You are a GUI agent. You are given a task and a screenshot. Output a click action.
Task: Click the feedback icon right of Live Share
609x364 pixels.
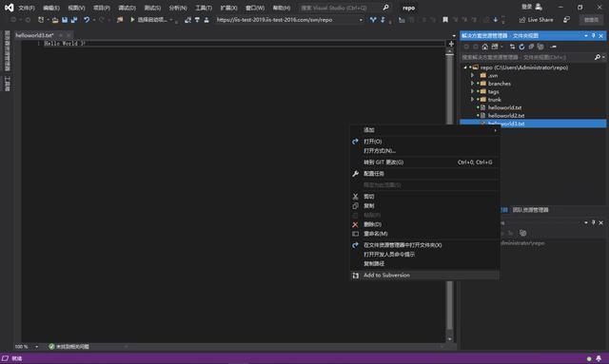[567, 20]
